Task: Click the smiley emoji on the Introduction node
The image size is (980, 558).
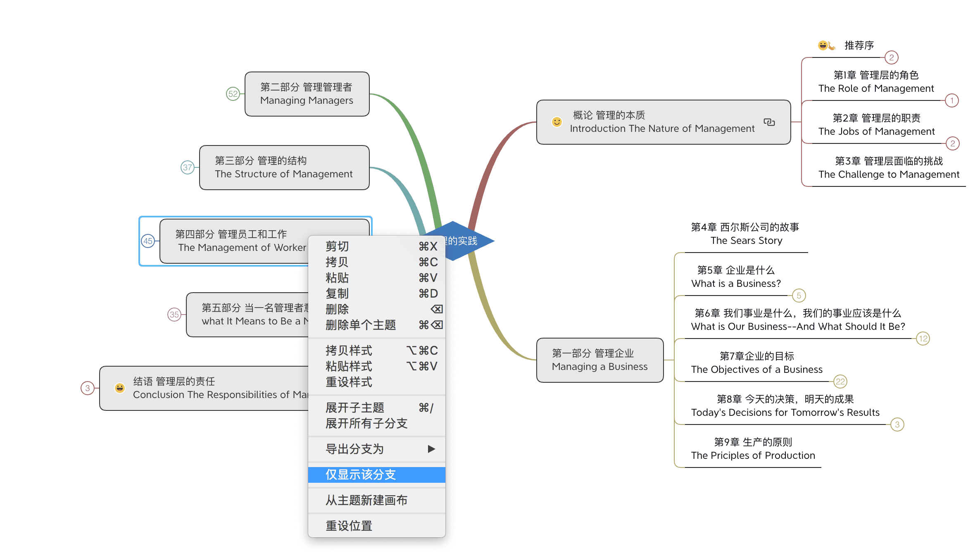Action: click(557, 122)
